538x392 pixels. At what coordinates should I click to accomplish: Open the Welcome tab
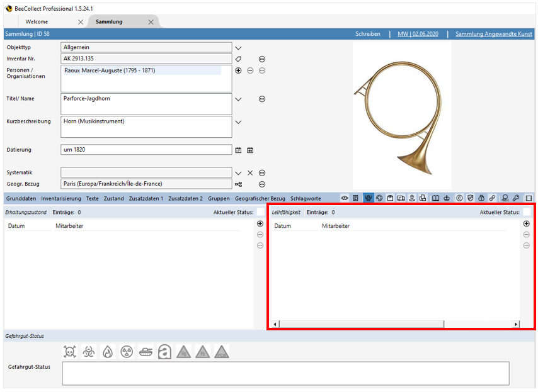tap(37, 22)
